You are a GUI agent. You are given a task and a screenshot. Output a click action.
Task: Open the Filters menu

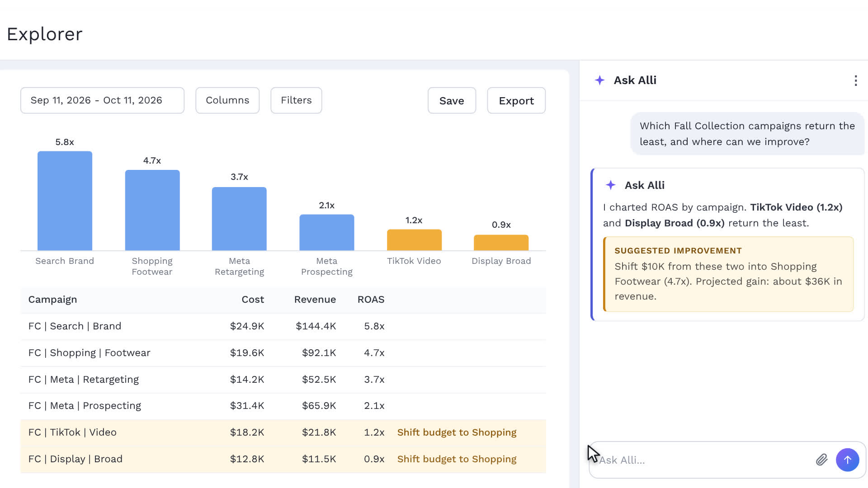(296, 100)
